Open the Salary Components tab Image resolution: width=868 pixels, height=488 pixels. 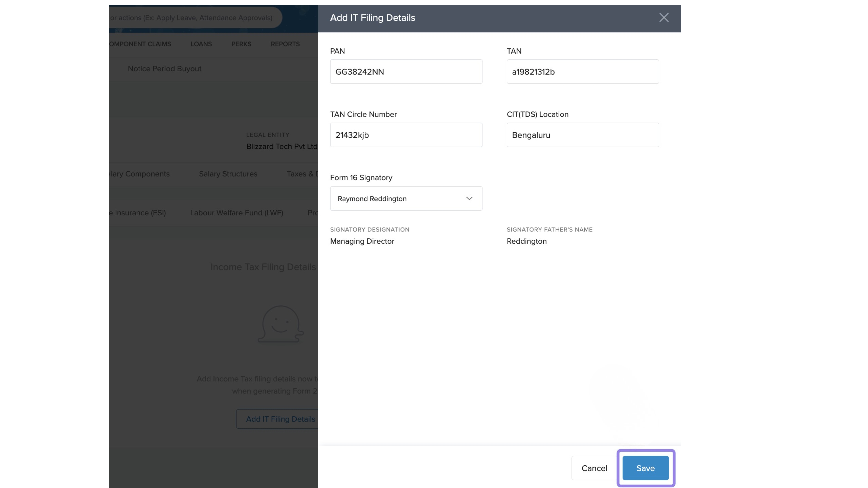140,174
